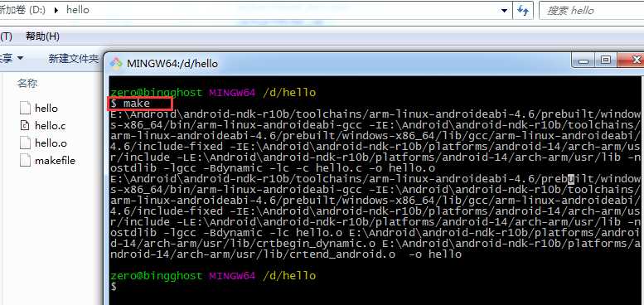Maximize the MINGW64 terminal window
This screenshot has width=644, height=305.
pos(605,61)
